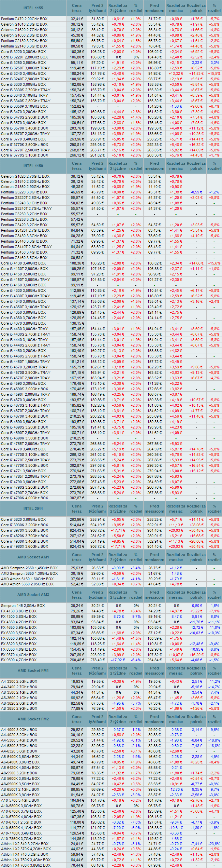
Task: Select the AMD Socket FM2 section header
Action: [33, 719]
